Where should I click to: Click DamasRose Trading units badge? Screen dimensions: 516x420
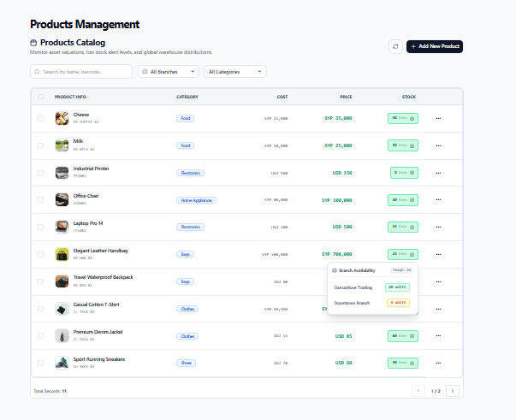tap(398, 287)
